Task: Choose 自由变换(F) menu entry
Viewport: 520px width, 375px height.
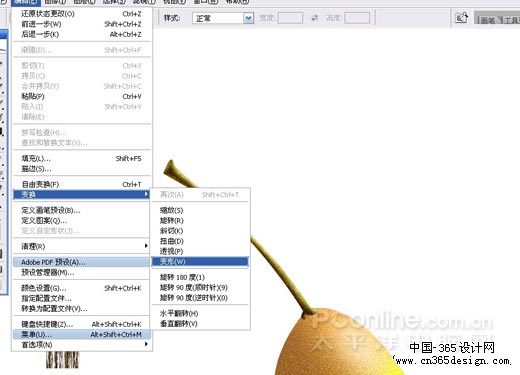Action: click(x=82, y=184)
